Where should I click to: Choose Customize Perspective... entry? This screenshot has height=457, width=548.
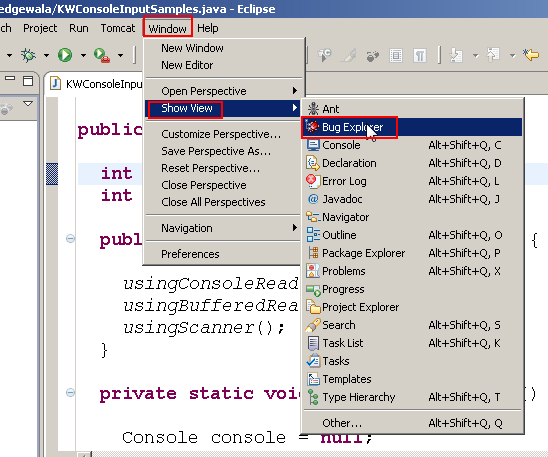point(224,134)
